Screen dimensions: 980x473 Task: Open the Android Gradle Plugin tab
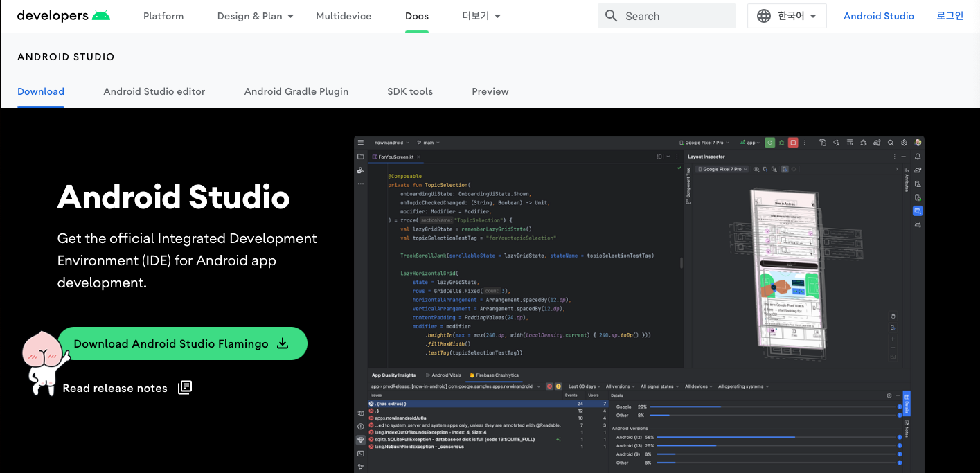(x=296, y=91)
